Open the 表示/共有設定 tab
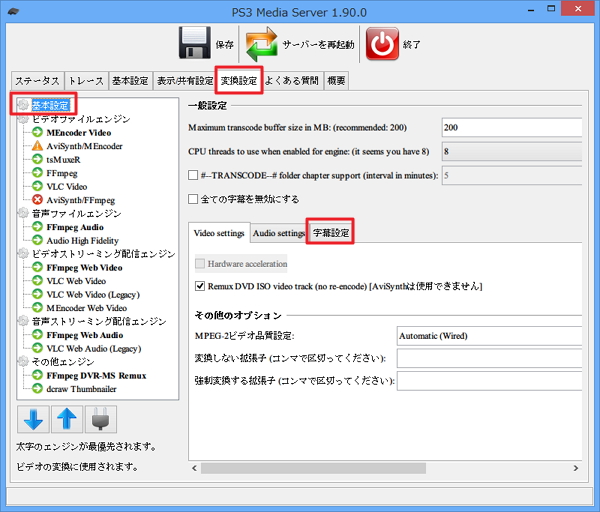 click(x=185, y=81)
